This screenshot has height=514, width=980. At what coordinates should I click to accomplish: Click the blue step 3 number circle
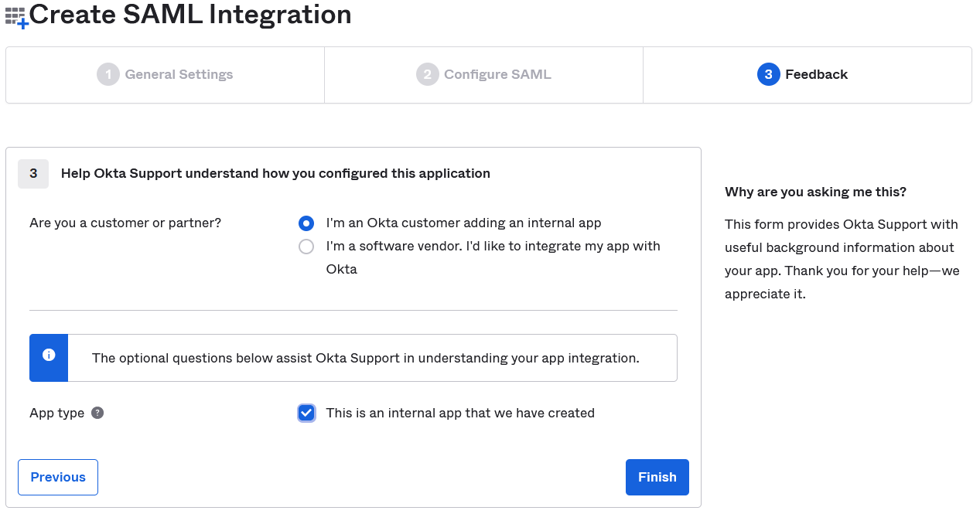(x=768, y=74)
